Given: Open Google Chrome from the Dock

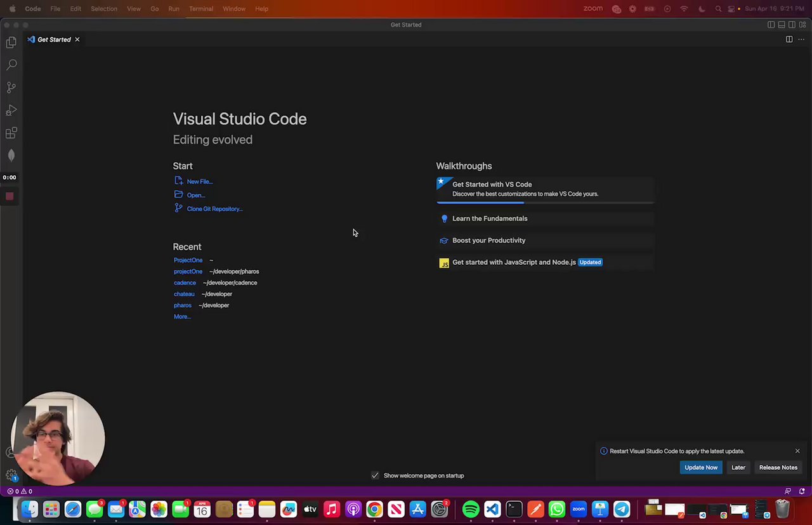Looking at the screenshot, I should 374,509.
